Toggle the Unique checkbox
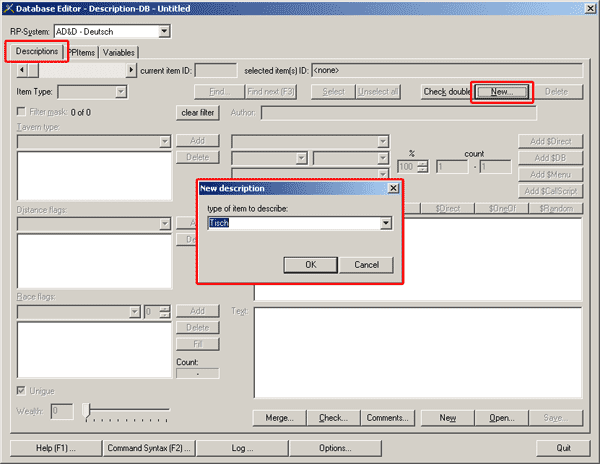The width and height of the screenshot is (600, 464). [x=22, y=390]
